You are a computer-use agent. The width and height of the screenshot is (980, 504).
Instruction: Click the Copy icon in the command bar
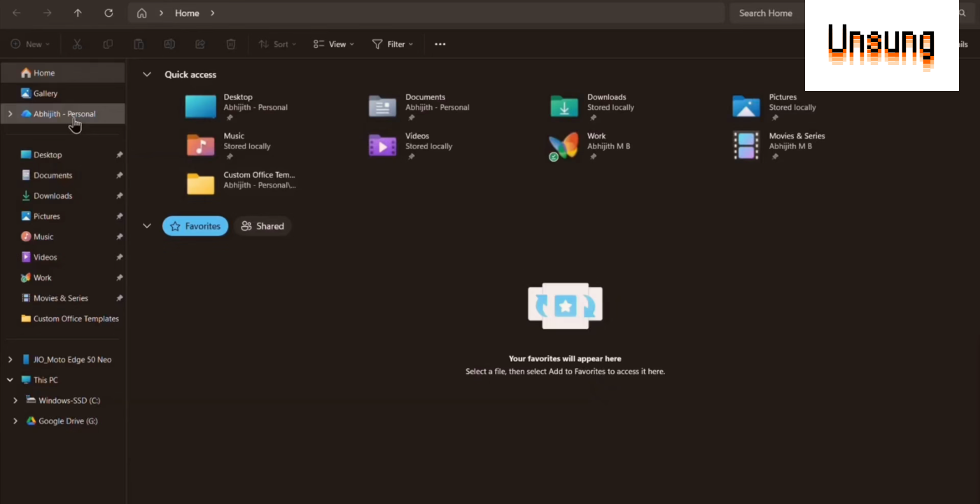pyautogui.click(x=108, y=43)
